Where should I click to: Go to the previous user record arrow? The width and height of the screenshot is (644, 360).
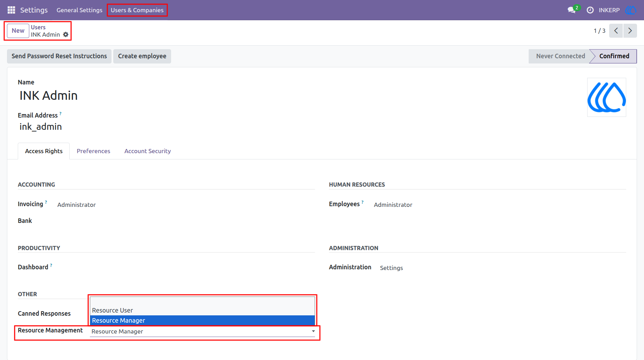pos(616,31)
